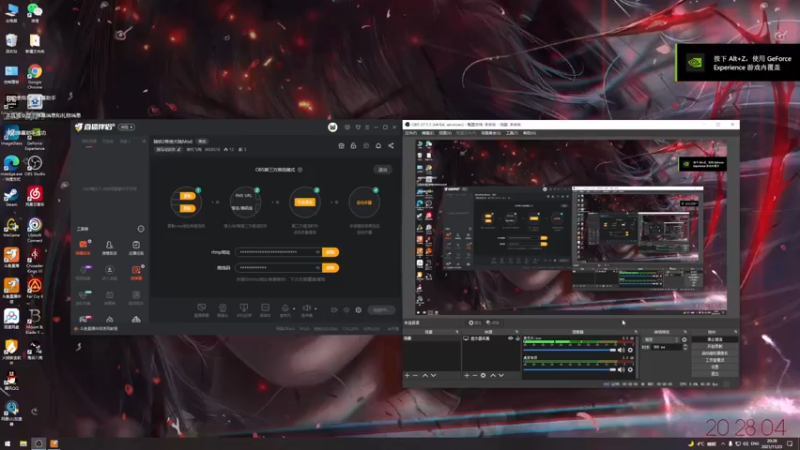Viewport: 800px width, 450px height.
Task: Adjust first audio track volume slider in OBS
Action: coord(570,350)
